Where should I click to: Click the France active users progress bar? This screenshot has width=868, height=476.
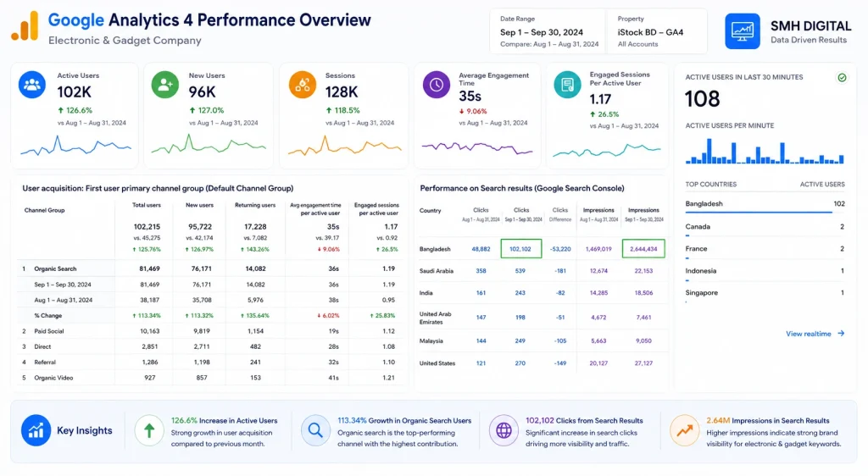point(687,258)
